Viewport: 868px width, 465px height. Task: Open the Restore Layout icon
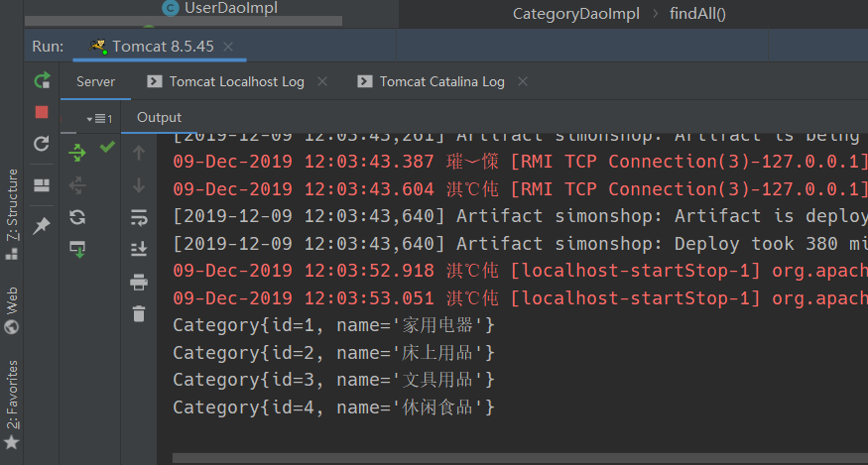42,184
